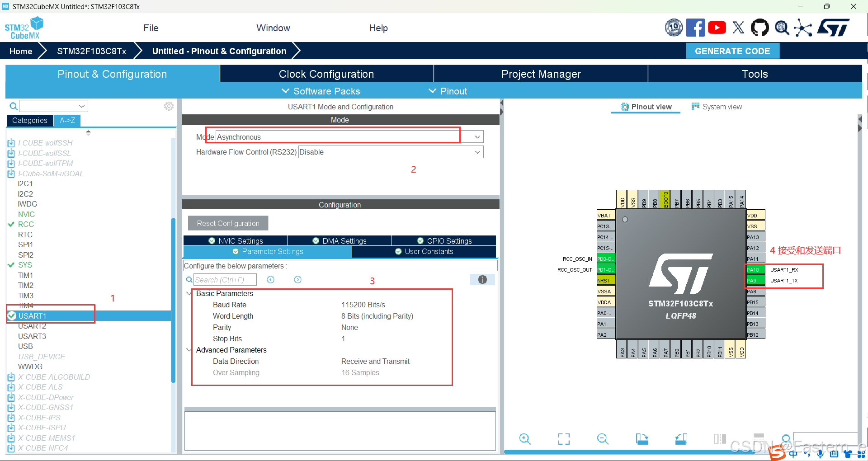Select the PD1 RCC_OSC_OUT pin
Viewport: 868px width, 461px height.
coord(606,270)
